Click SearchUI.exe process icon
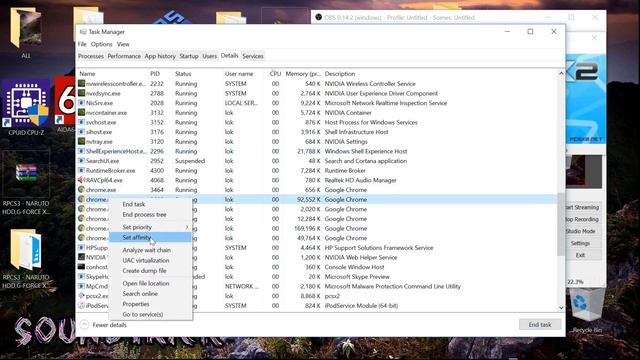 (82, 161)
